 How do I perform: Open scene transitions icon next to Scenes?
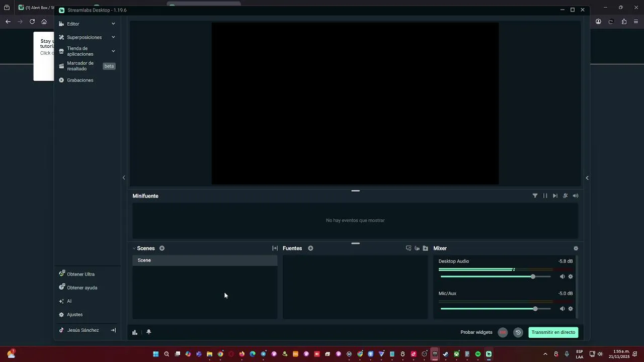tap(275, 248)
